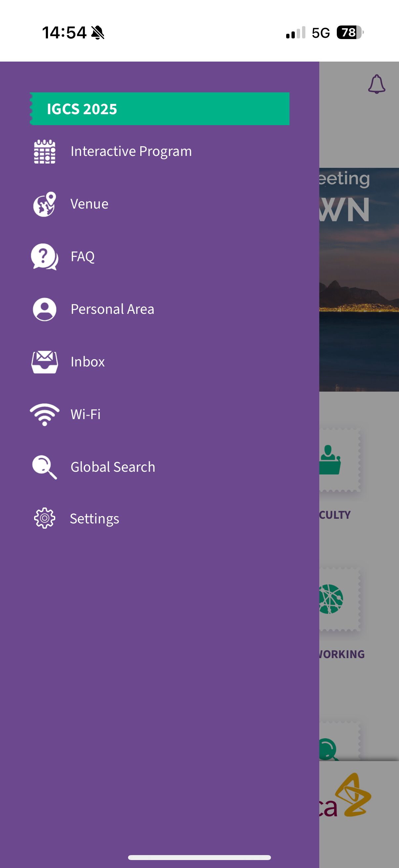The image size is (399, 868).
Task: Tap the magnifying glass Global Search icon
Action: [x=44, y=467]
